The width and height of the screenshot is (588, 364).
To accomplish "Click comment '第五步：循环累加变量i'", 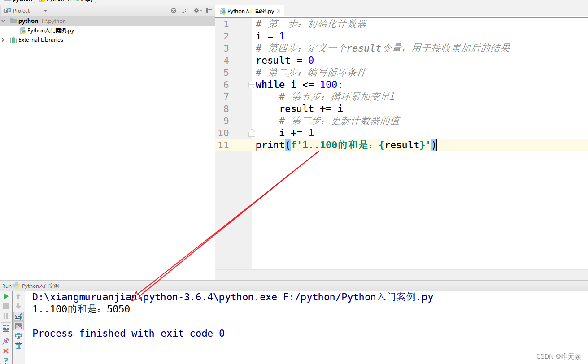I will tap(337, 97).
